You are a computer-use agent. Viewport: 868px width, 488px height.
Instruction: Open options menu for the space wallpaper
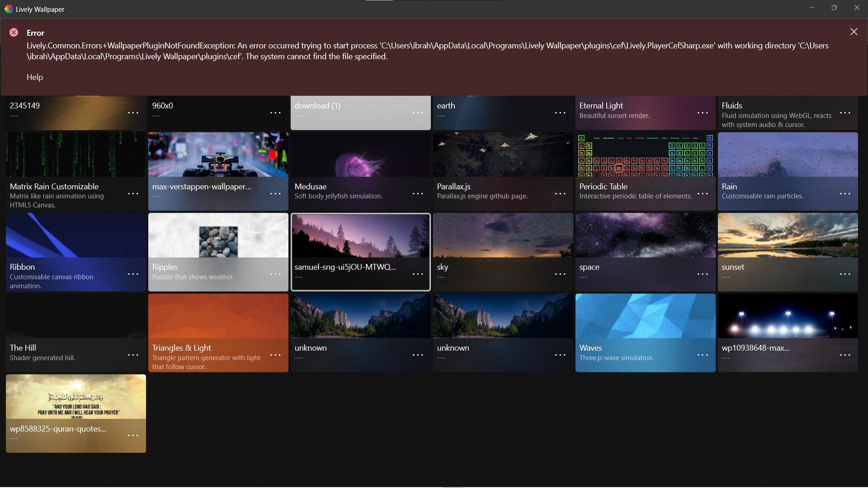click(x=703, y=274)
